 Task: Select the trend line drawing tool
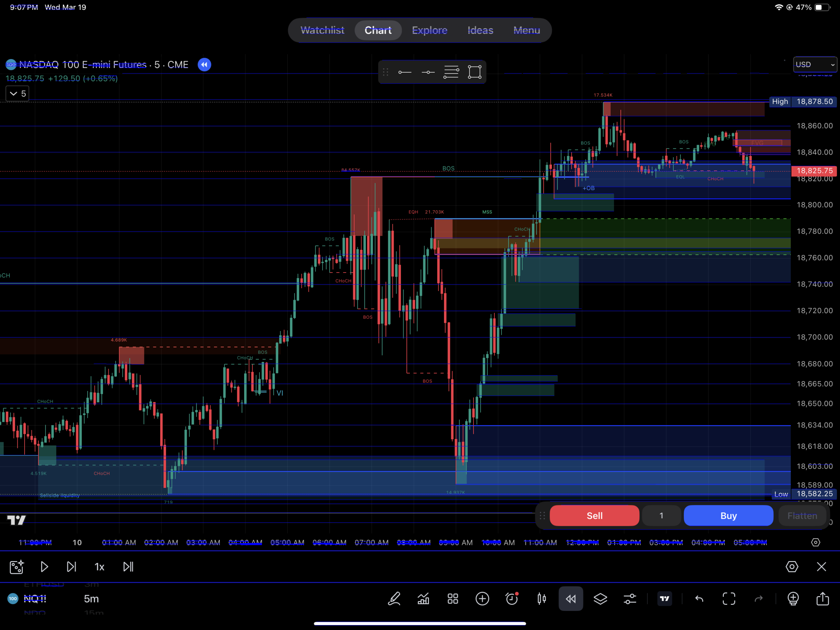tap(405, 72)
